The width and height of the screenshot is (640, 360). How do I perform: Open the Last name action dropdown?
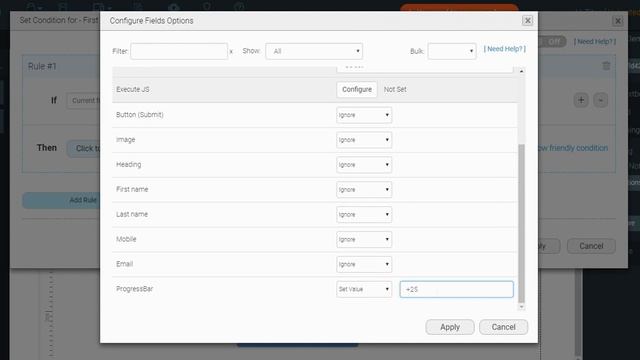coord(364,215)
